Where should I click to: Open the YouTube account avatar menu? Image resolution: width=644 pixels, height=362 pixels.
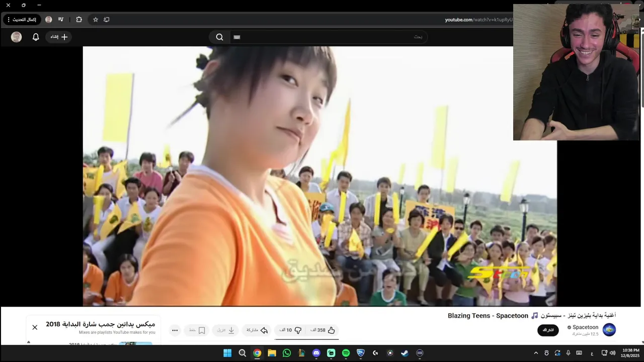click(17, 37)
